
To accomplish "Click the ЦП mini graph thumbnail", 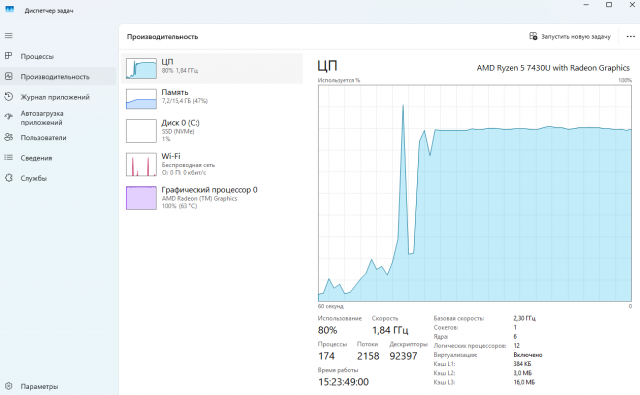I will [x=141, y=68].
